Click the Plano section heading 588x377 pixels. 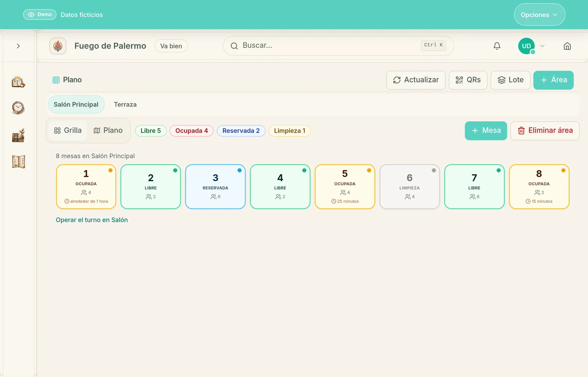(67, 80)
